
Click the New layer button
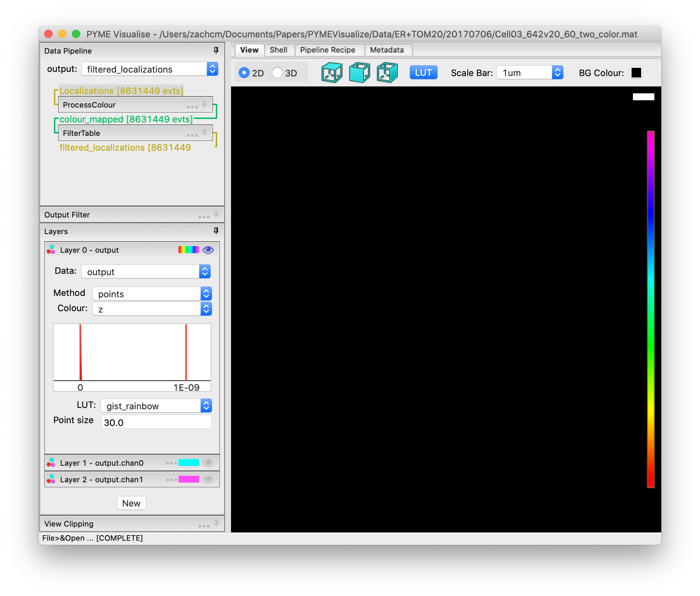pyautogui.click(x=131, y=503)
